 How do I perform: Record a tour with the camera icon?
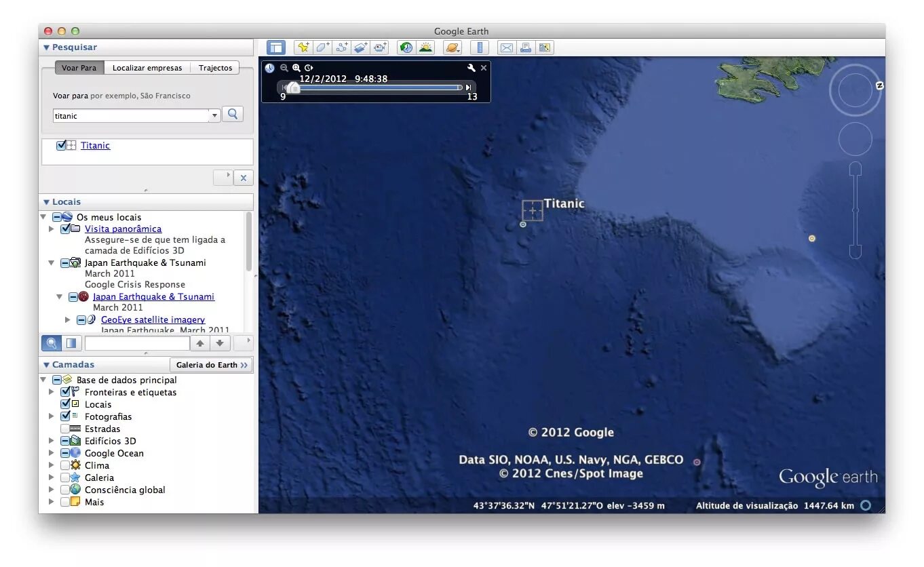point(379,47)
